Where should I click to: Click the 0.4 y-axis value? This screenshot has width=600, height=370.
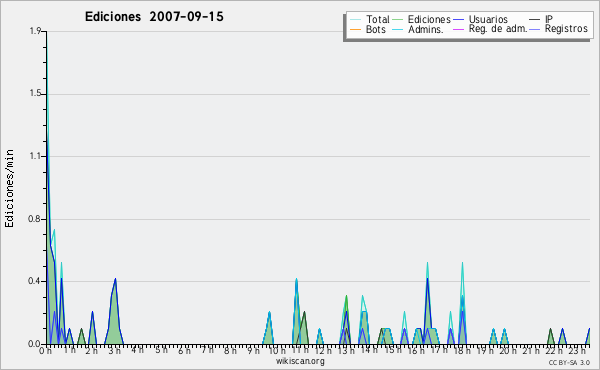pos(34,281)
